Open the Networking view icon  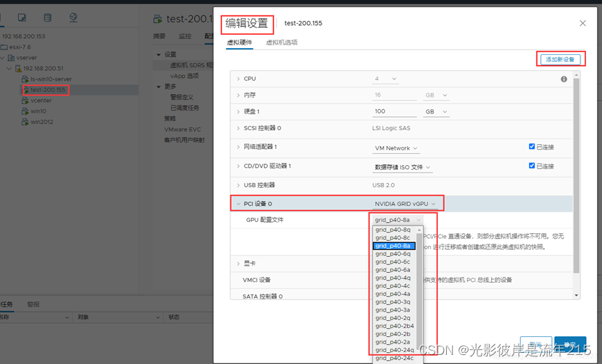pyautogui.click(x=73, y=17)
